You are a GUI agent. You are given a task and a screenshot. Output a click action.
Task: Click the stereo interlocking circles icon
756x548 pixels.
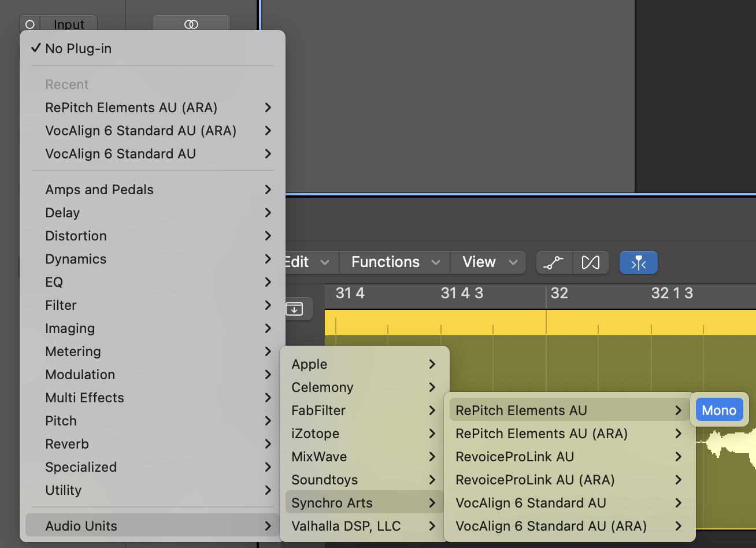[x=191, y=24]
